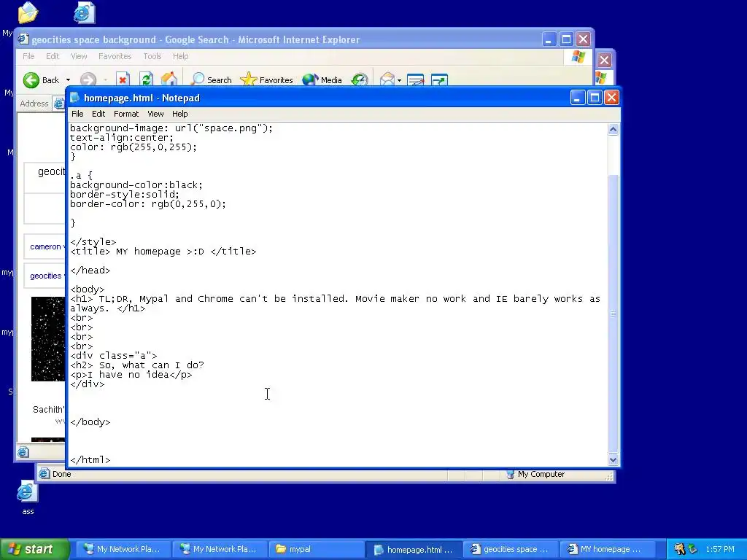Click the Edit page toolbar icon
Screen dimensions: 747x560
[415, 80]
